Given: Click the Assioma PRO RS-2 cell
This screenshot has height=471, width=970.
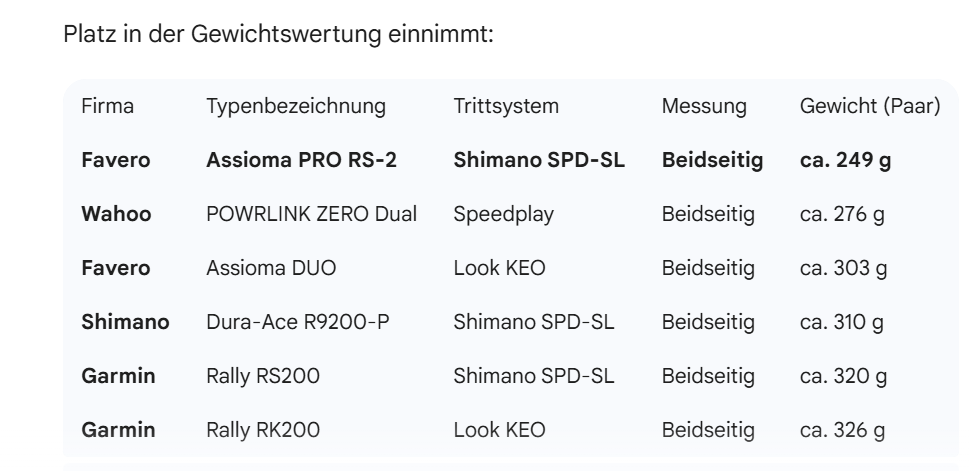Looking at the screenshot, I should [298, 160].
